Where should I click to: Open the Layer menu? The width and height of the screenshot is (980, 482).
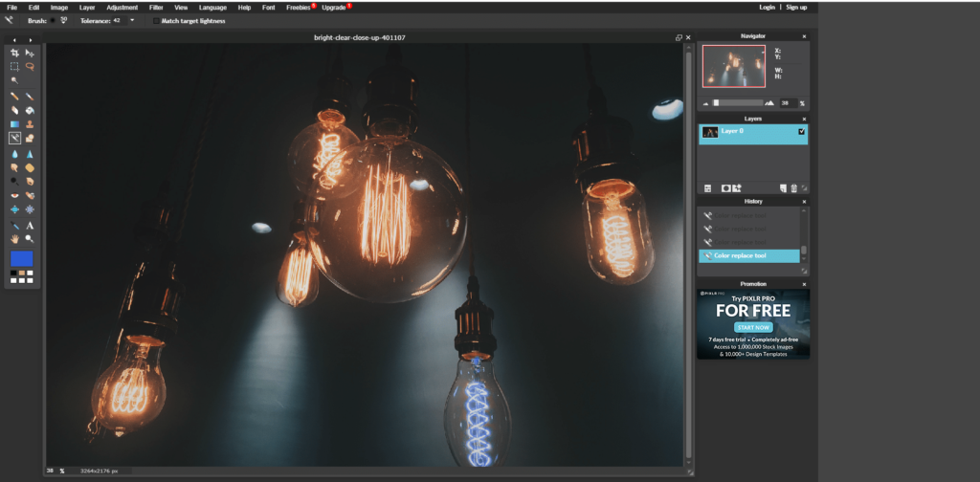pos(87,8)
